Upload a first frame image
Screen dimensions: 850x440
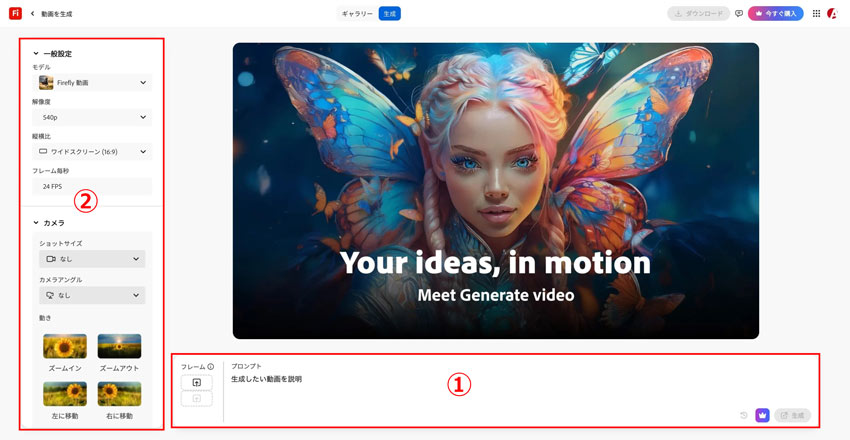pos(197,383)
